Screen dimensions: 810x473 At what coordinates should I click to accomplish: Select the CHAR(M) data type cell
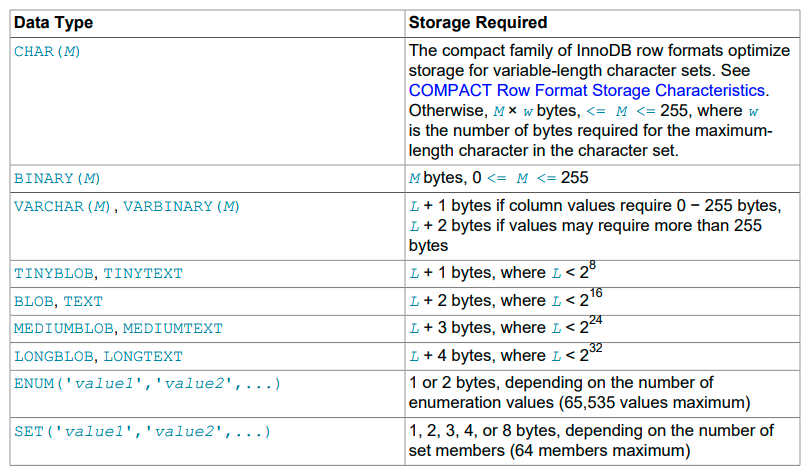[x=47, y=51]
